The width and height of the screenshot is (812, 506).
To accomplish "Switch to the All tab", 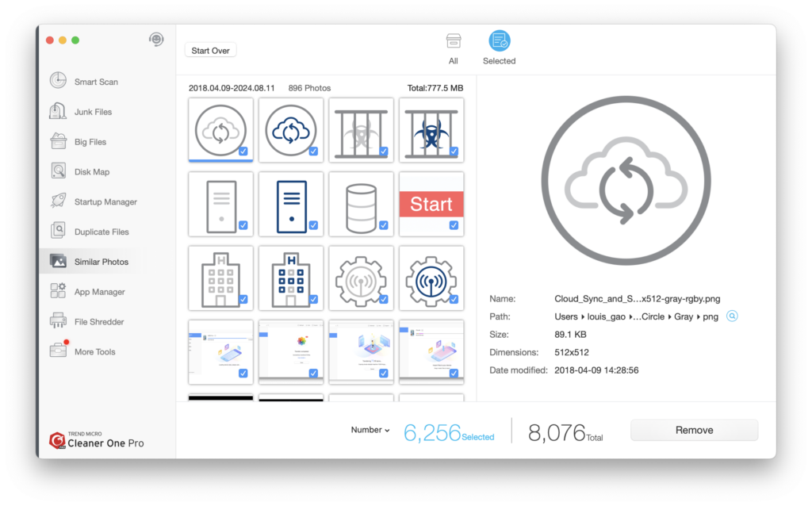I will tap(453, 48).
